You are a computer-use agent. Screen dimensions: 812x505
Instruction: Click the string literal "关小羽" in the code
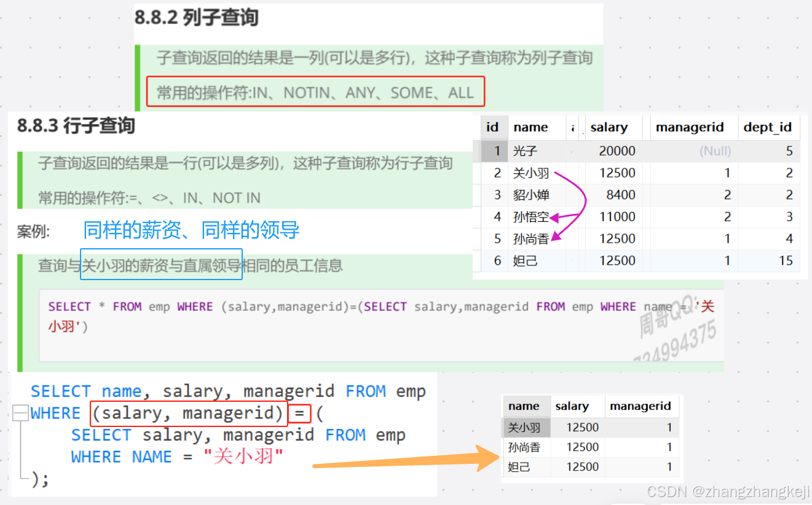click(x=243, y=458)
